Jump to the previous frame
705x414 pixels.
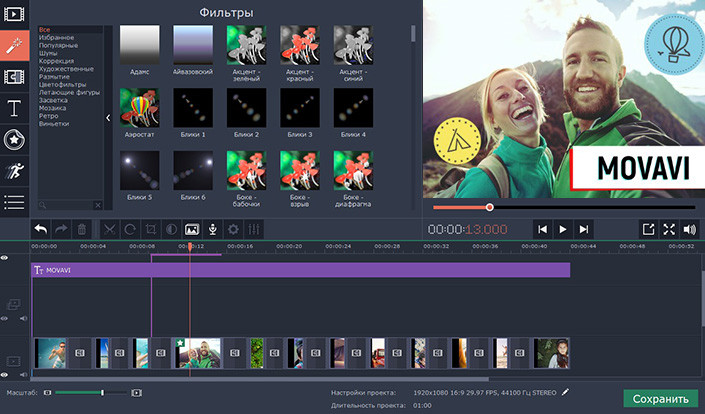[x=543, y=229]
